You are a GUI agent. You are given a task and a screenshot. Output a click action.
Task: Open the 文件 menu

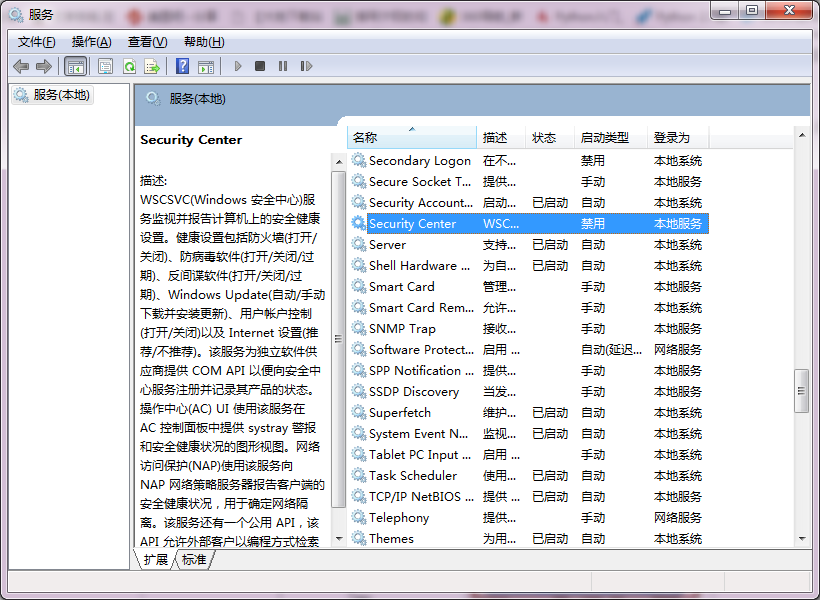pyautogui.click(x=35, y=42)
